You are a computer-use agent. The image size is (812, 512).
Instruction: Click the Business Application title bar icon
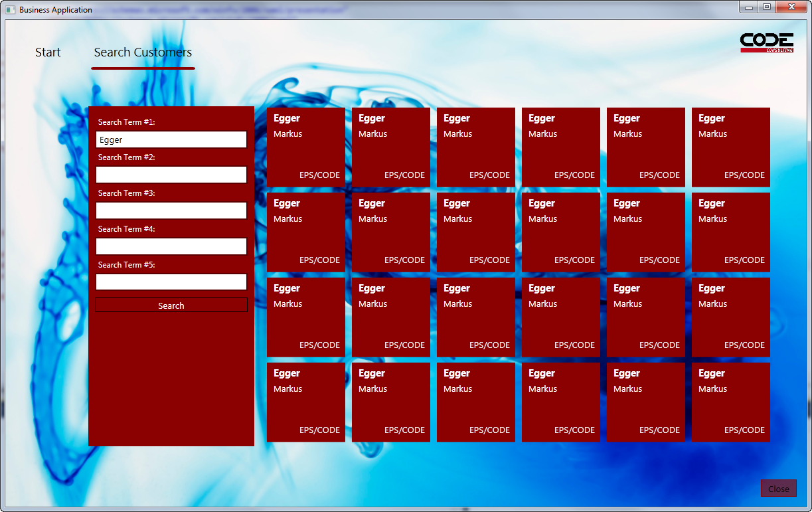[11, 10]
